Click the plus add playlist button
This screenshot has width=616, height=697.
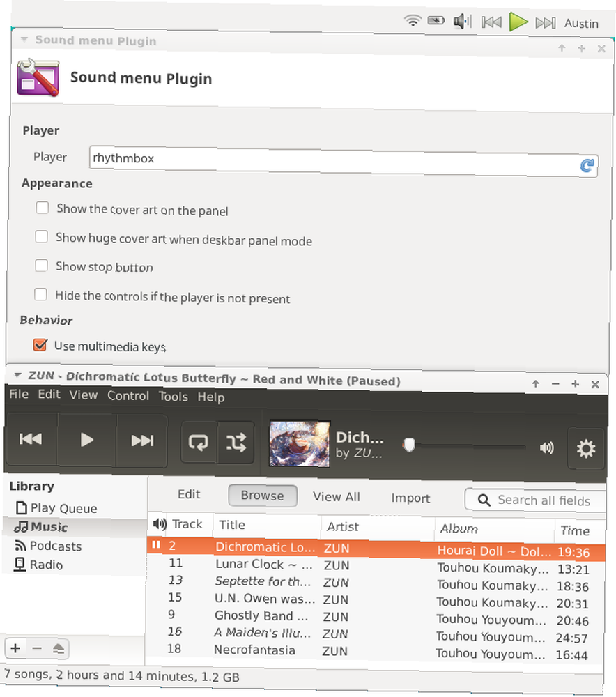coord(15,648)
